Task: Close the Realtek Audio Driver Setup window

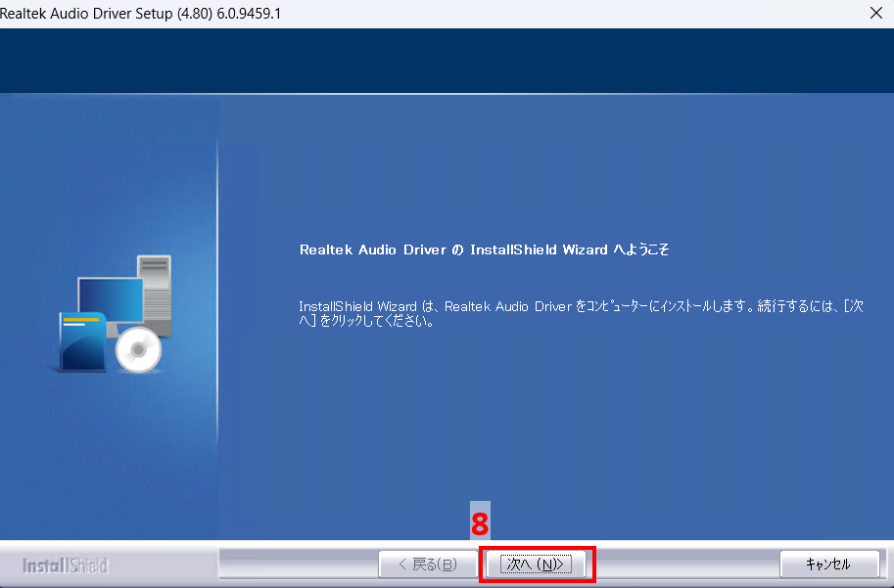Action: tap(874, 14)
